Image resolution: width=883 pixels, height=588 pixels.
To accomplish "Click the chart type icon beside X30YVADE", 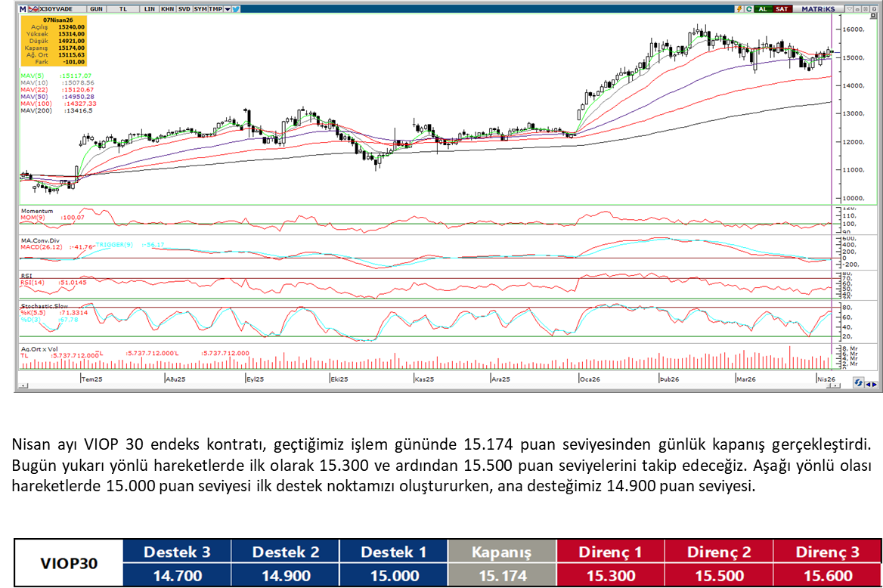I will 32,9.
